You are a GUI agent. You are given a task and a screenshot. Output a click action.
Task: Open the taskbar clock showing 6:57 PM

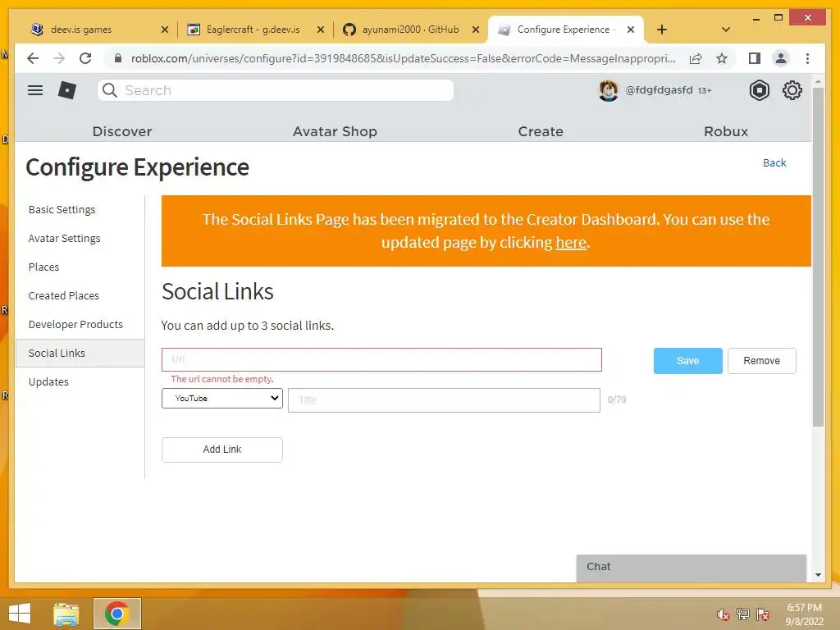click(x=804, y=614)
